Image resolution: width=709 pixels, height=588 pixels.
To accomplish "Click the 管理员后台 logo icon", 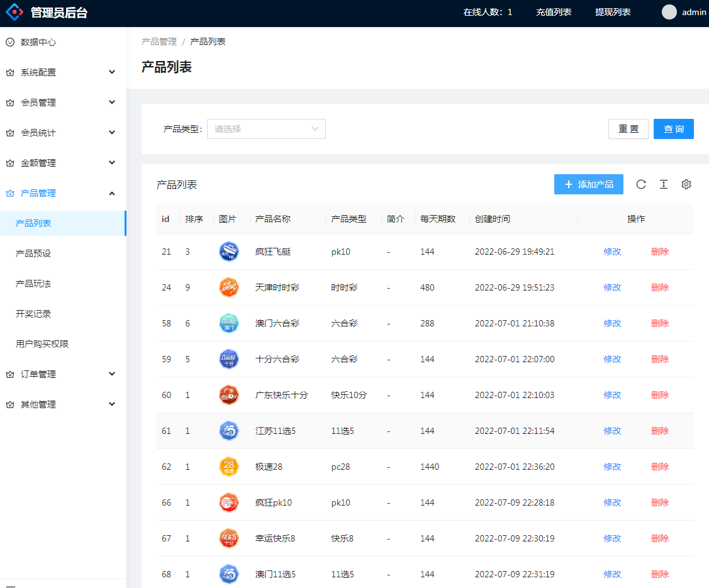I will pos(14,12).
